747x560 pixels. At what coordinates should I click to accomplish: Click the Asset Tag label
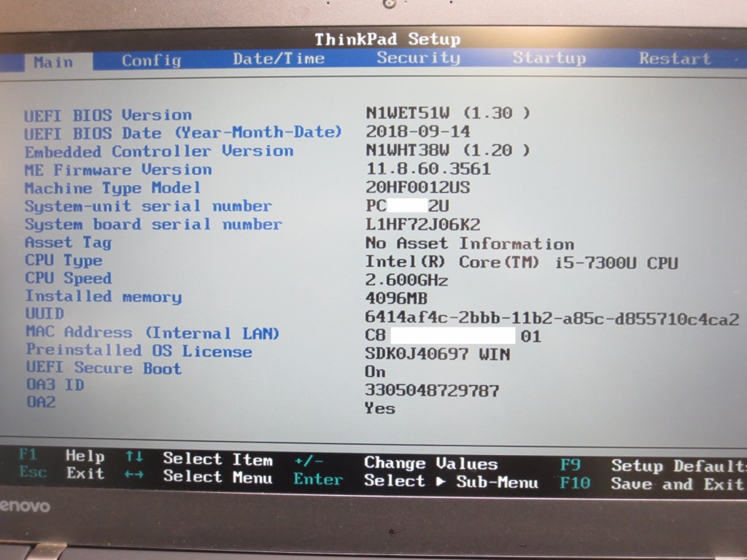pos(68,242)
